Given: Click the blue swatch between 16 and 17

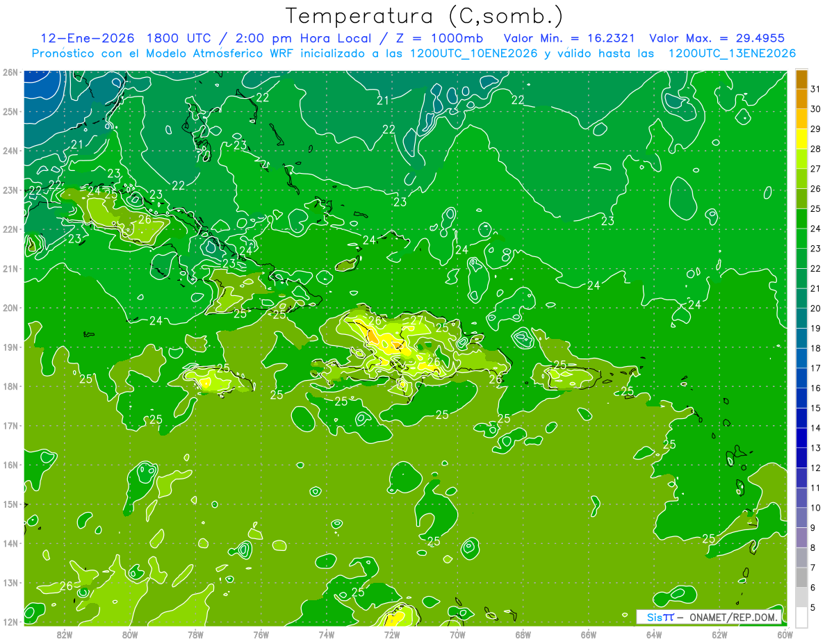Looking at the screenshot, I should (801, 378).
